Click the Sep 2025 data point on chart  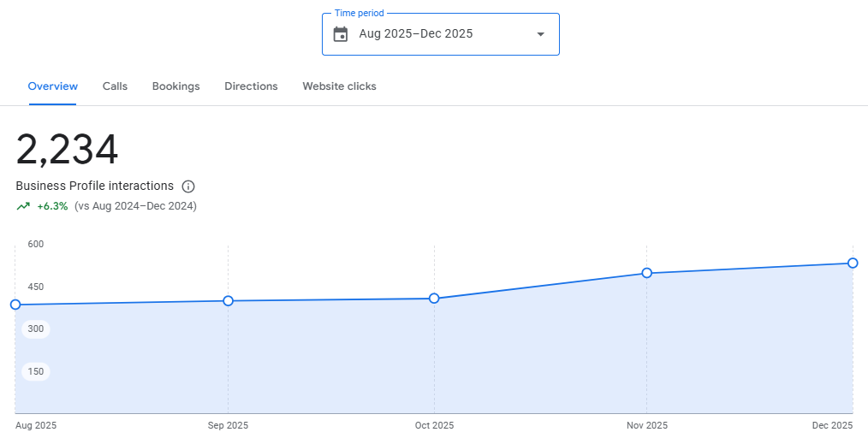click(228, 301)
